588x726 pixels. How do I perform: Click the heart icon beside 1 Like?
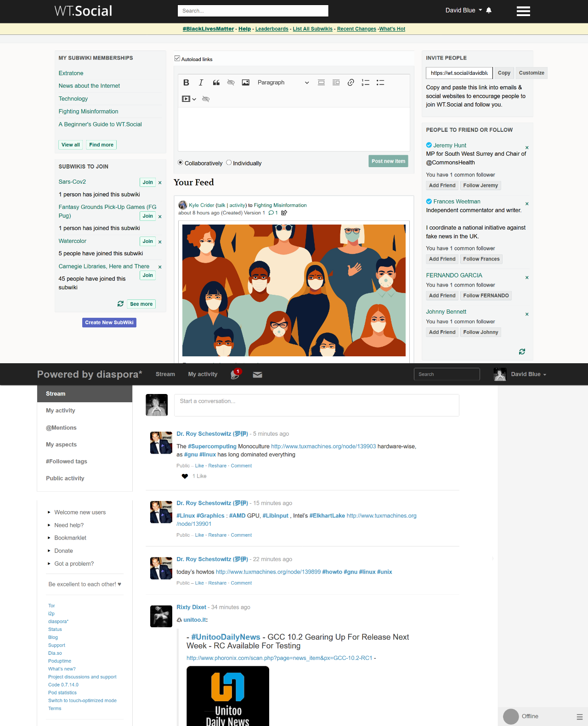(185, 476)
